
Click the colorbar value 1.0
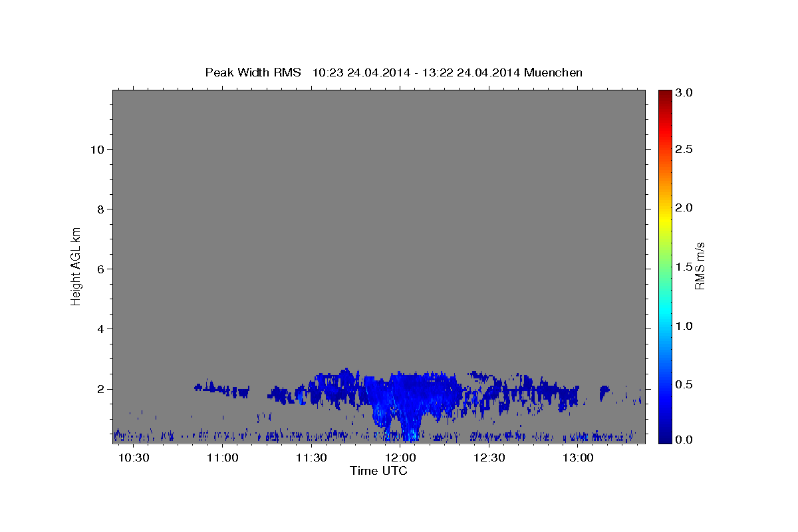(x=684, y=326)
